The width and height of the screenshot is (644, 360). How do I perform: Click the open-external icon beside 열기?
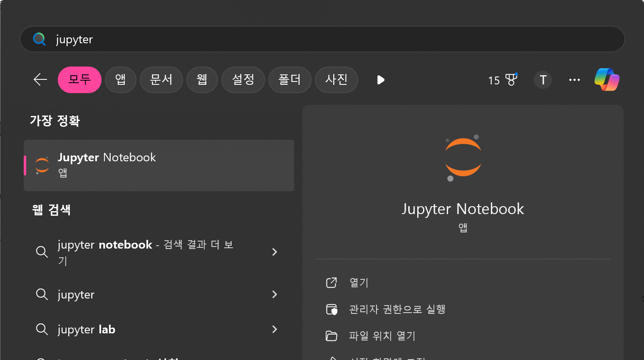332,283
